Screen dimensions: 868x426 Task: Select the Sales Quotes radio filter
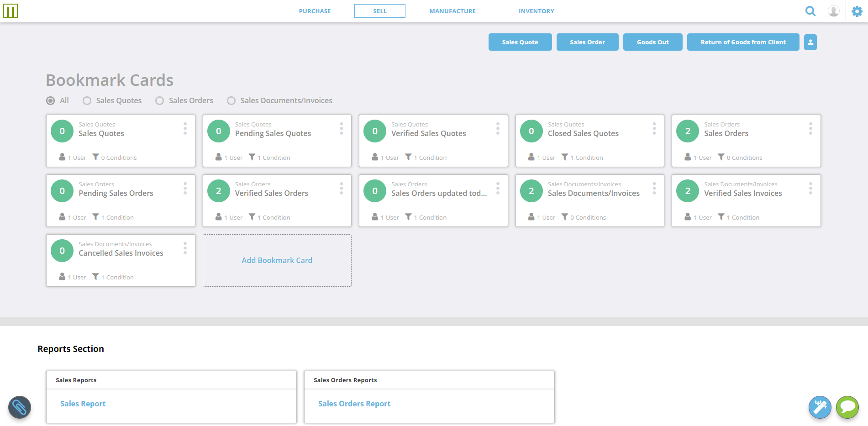pos(87,100)
